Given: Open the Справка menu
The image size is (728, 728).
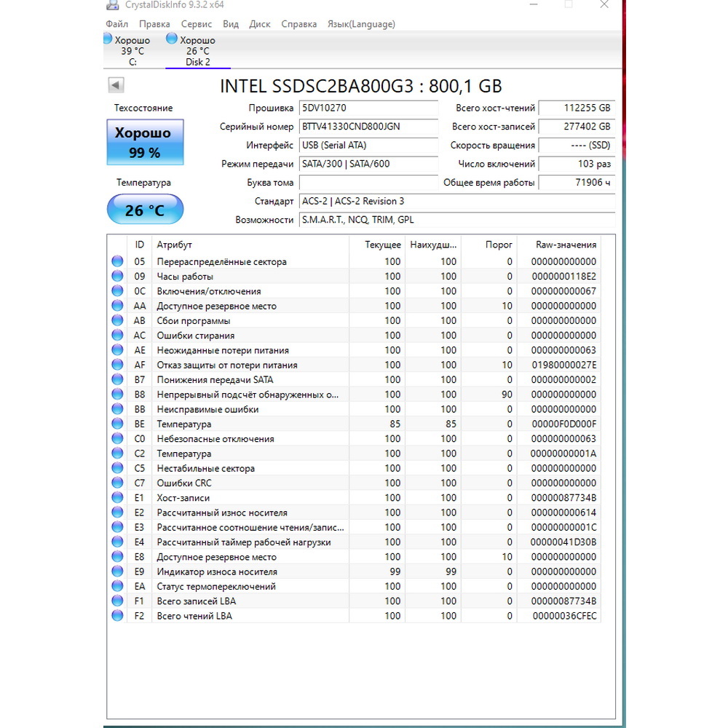Looking at the screenshot, I should pyautogui.click(x=299, y=24).
